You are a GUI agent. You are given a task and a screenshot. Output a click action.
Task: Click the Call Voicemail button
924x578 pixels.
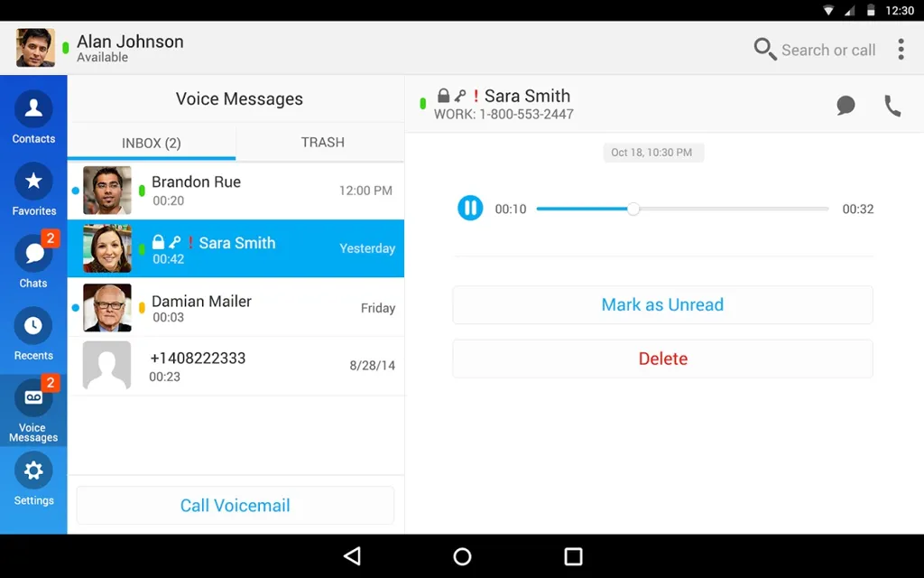236,506
